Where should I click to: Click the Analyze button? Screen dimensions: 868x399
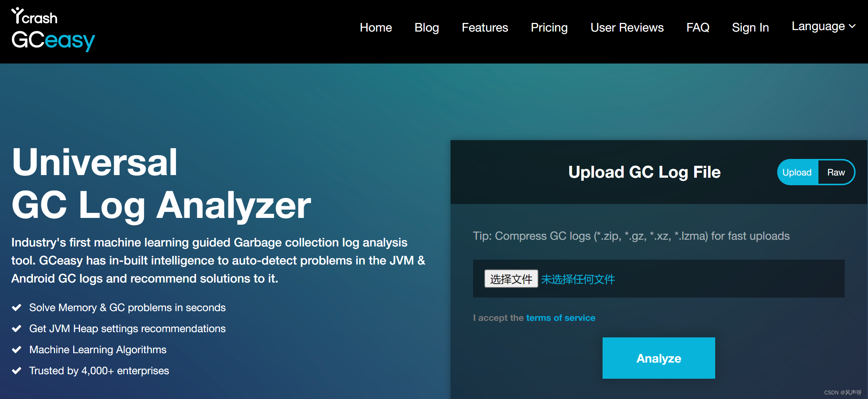[659, 358]
